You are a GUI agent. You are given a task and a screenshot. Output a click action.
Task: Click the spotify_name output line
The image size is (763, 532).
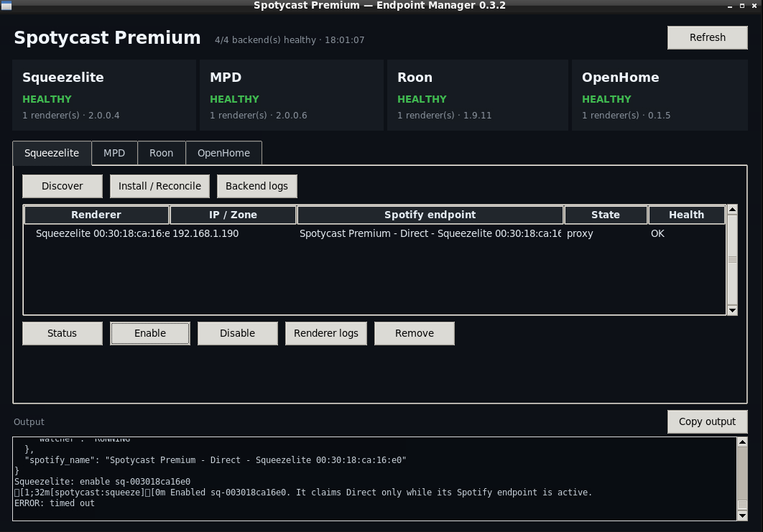215,460
